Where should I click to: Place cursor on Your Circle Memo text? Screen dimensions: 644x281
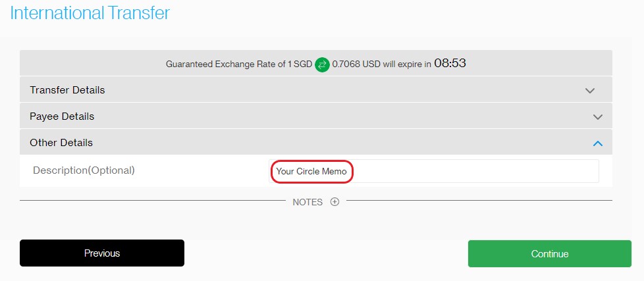[x=311, y=172]
